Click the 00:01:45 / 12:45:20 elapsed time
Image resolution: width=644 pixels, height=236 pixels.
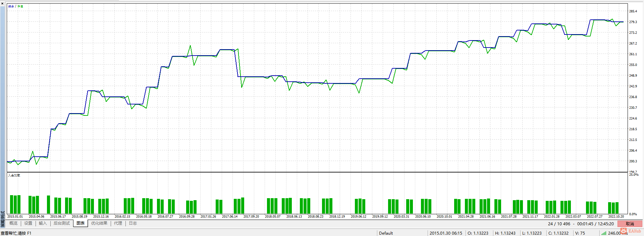[595, 224]
